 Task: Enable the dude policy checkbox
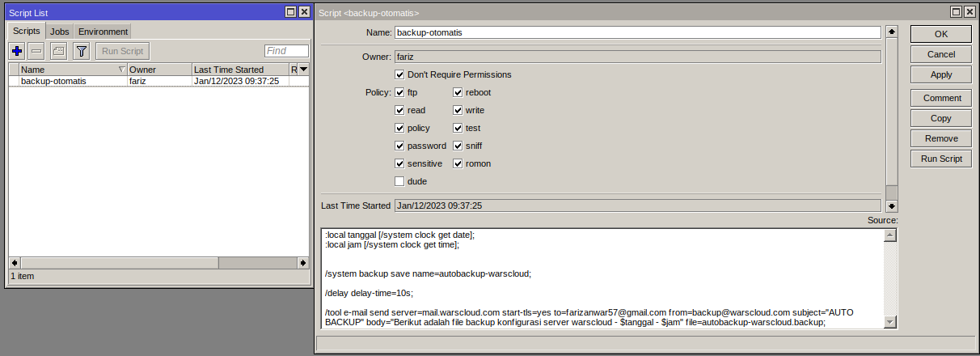pos(399,181)
